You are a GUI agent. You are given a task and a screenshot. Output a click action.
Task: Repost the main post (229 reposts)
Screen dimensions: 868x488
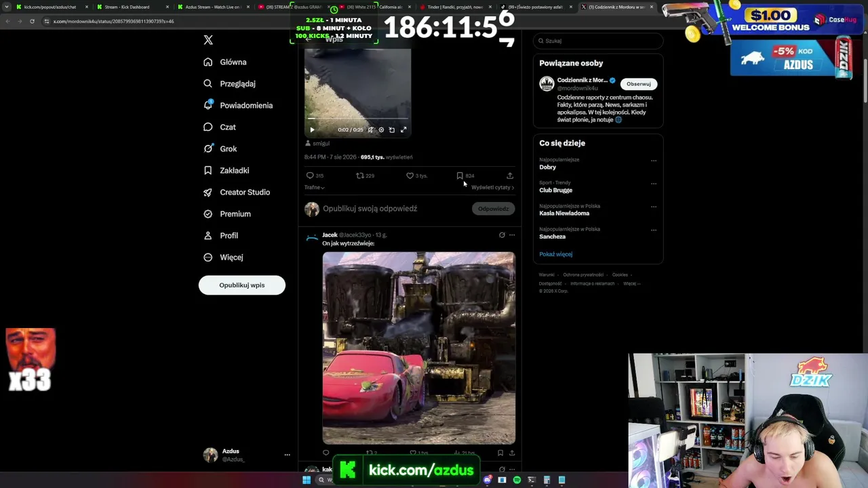point(365,176)
